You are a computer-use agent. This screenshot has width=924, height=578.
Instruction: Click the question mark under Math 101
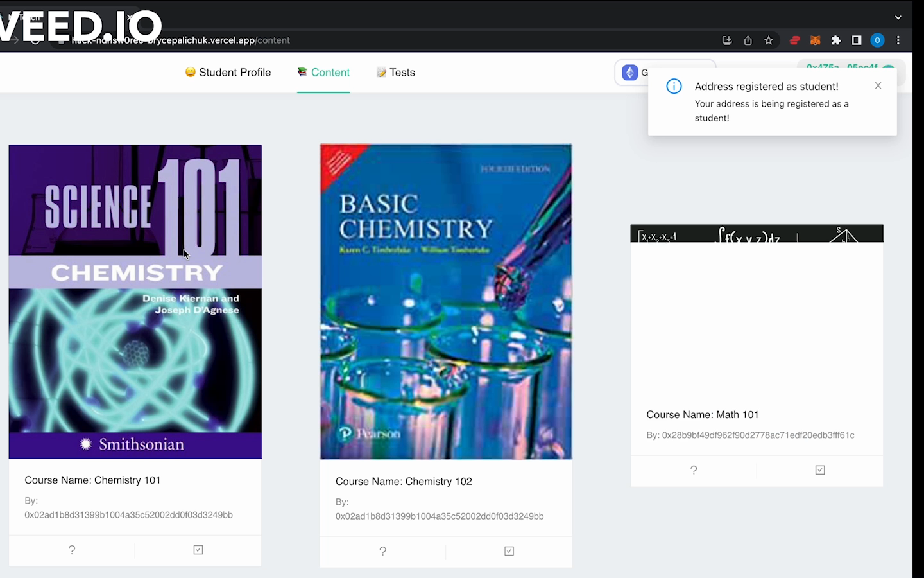click(694, 470)
